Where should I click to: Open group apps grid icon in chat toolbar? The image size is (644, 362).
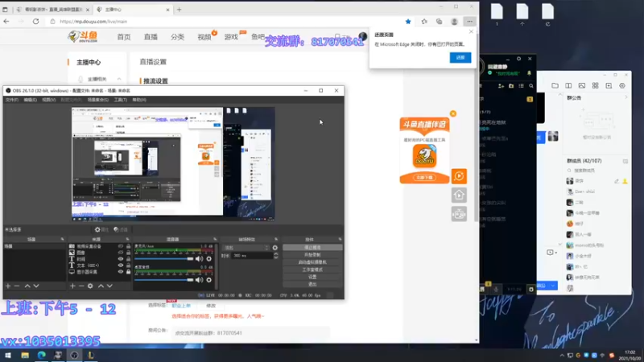[x=595, y=85]
